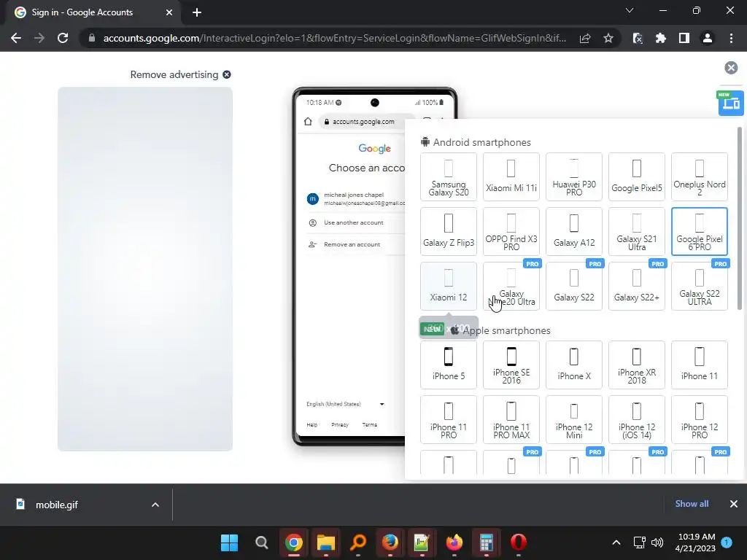
Task: Pick the Galaxy S22 ULTRA device
Action: [700, 286]
